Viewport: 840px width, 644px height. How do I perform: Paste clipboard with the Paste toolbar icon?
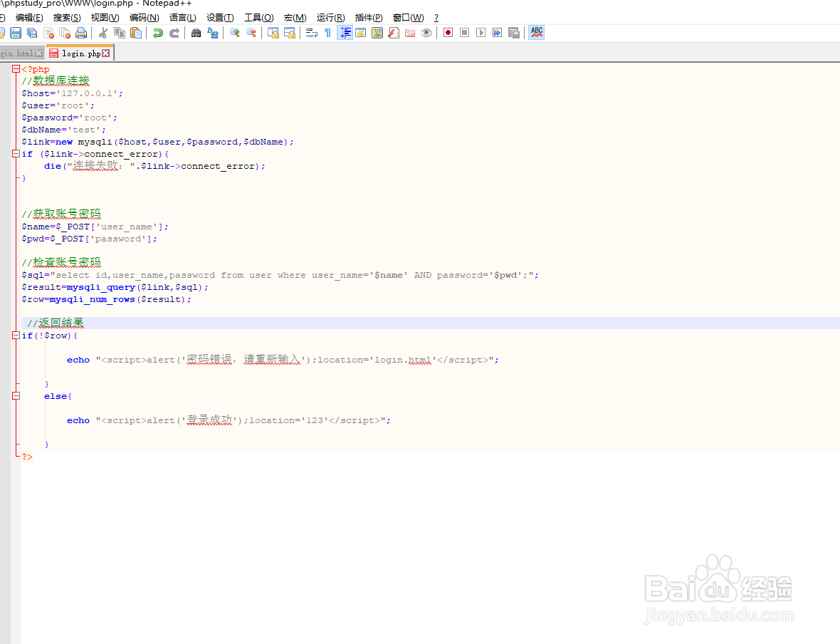(x=136, y=33)
